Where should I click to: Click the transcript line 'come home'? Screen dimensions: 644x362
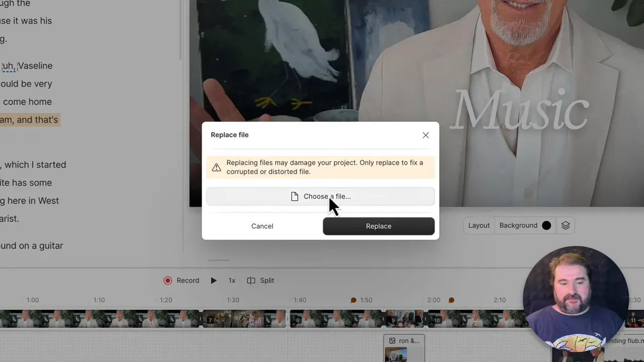pos(27,102)
